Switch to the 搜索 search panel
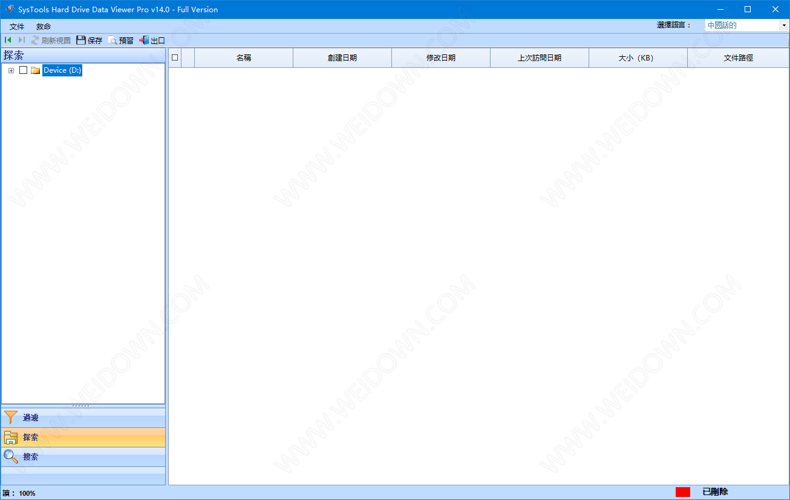The width and height of the screenshot is (790, 500). pyautogui.click(x=83, y=457)
